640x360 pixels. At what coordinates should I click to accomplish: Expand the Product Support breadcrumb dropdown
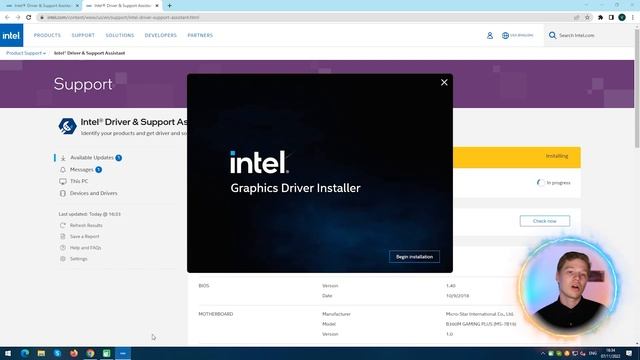click(26, 53)
